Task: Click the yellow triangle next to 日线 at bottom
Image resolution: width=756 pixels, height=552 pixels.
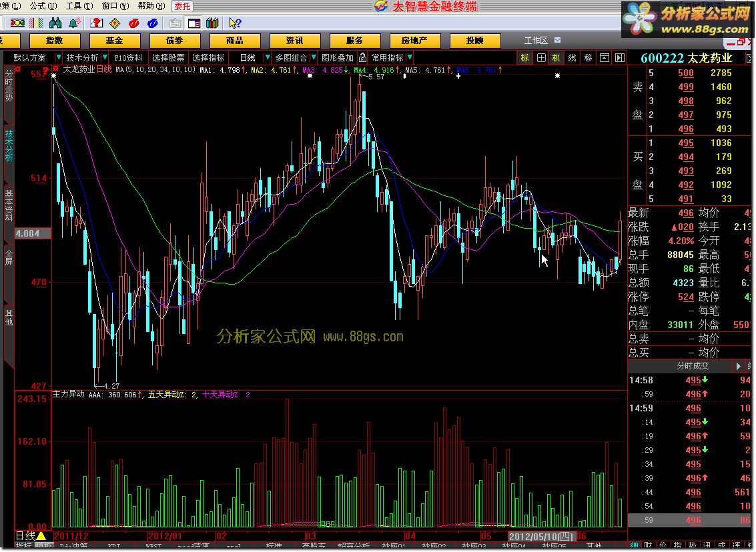Action: [42, 535]
